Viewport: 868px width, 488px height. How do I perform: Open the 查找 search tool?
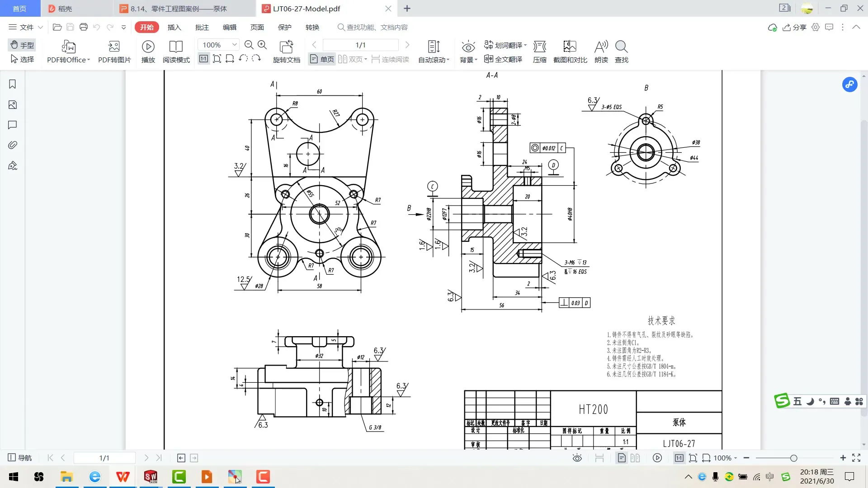click(x=621, y=51)
